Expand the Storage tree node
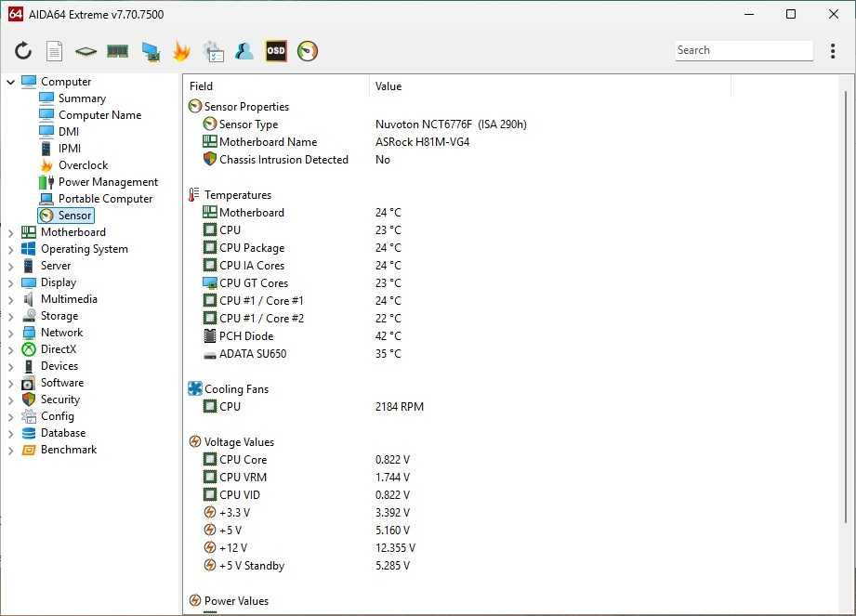This screenshot has width=856, height=616. (x=10, y=317)
